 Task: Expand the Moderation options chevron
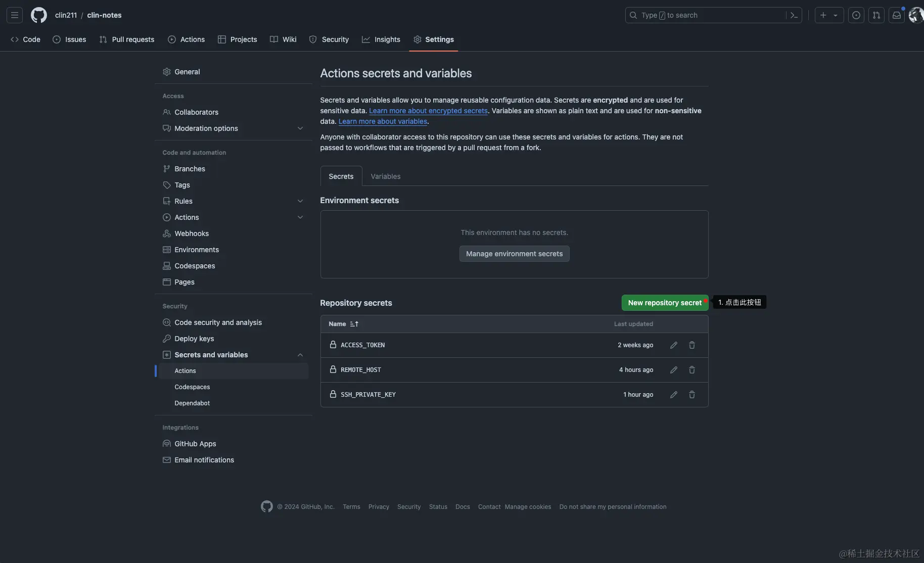[x=300, y=128]
